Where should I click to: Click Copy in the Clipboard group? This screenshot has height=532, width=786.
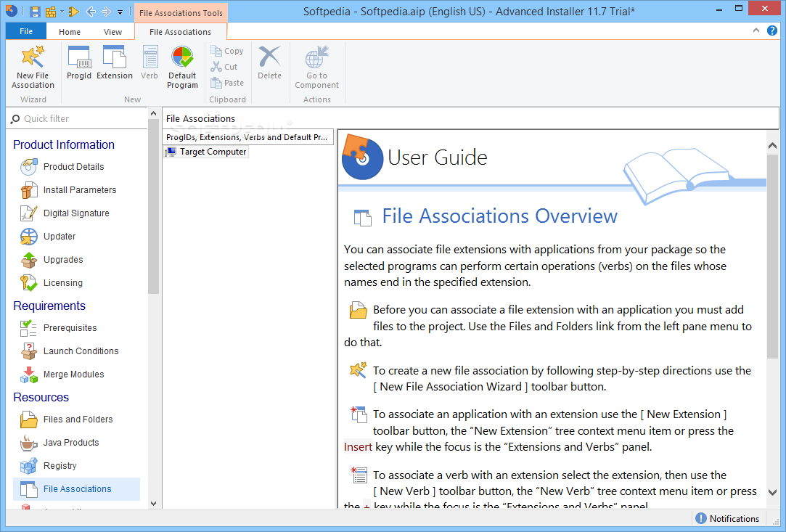(x=228, y=51)
